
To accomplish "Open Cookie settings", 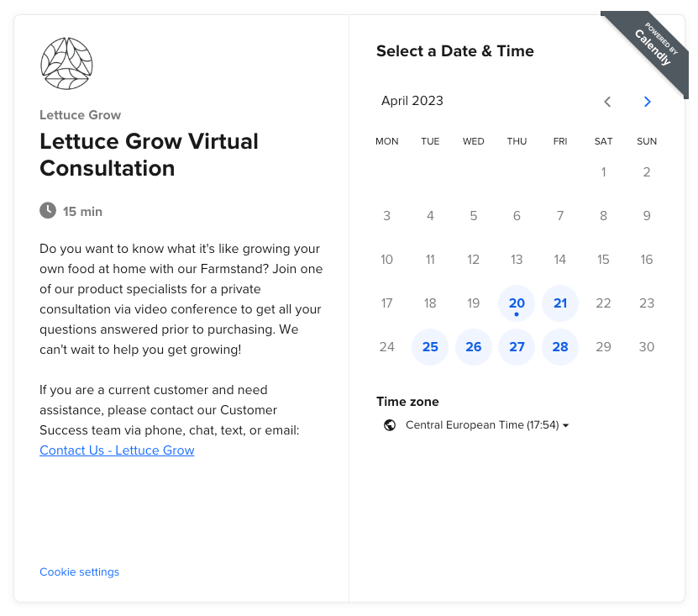I will pos(79,572).
